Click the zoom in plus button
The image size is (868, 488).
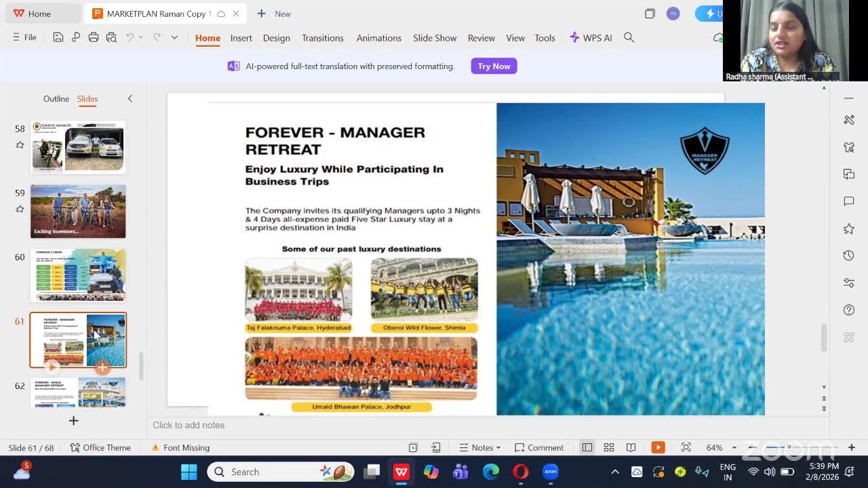point(852,447)
